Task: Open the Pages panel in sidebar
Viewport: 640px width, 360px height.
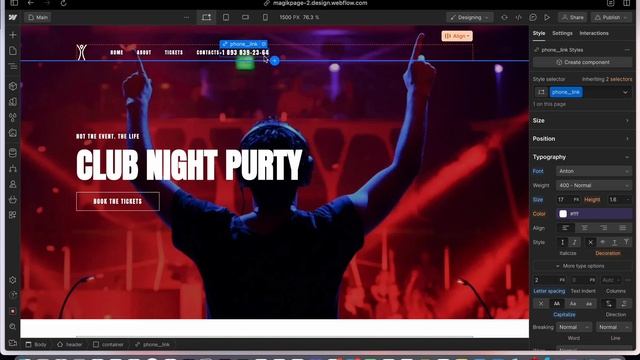Action: [13, 51]
